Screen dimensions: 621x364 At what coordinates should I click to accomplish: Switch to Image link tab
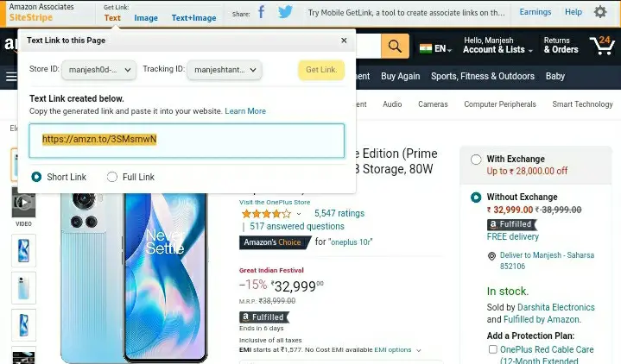[146, 18]
